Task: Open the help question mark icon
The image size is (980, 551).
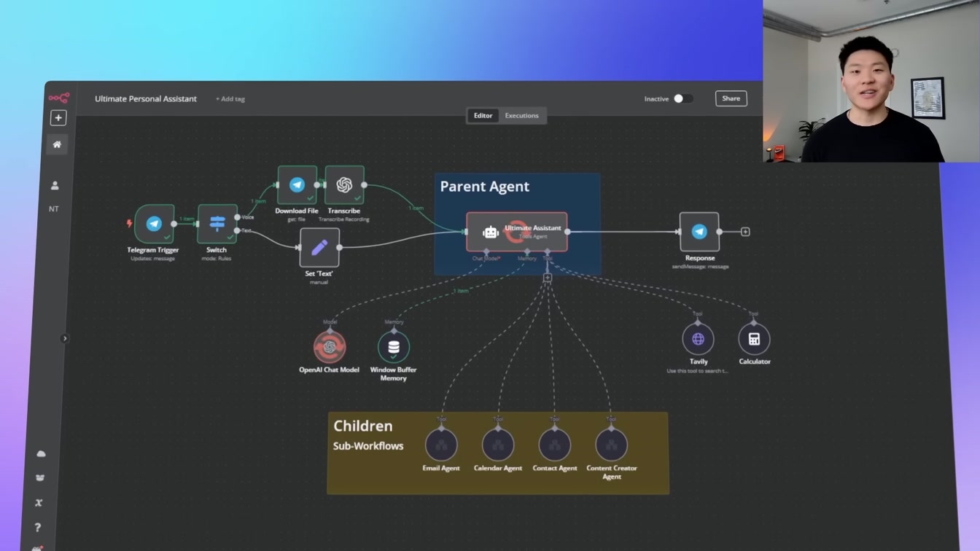Action: pyautogui.click(x=38, y=527)
